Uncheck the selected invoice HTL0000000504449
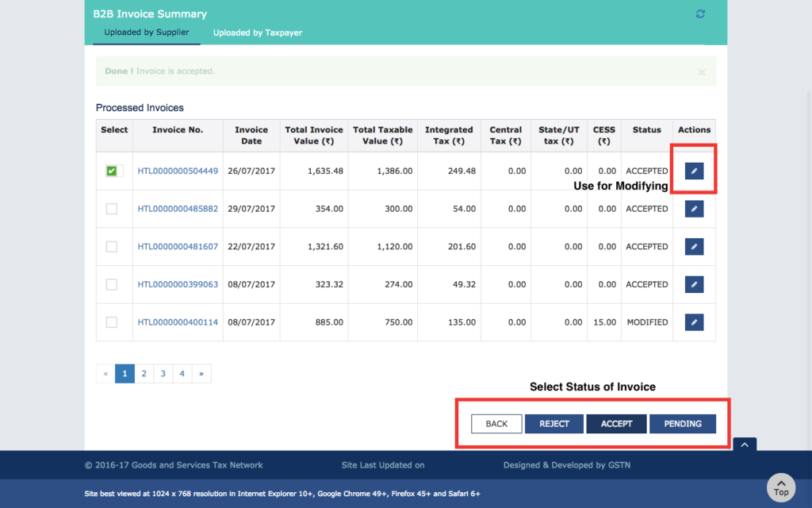Viewport: 812px width, 508px height. point(112,170)
